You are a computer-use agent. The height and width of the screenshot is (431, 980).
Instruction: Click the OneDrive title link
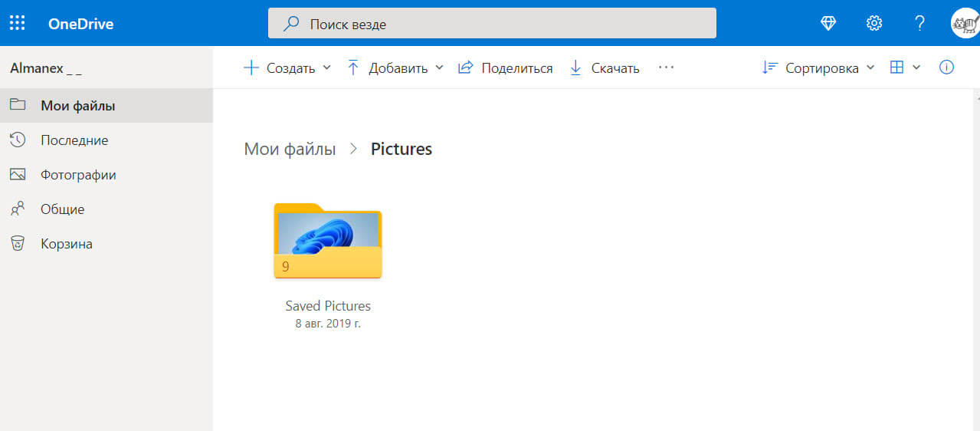coord(80,24)
